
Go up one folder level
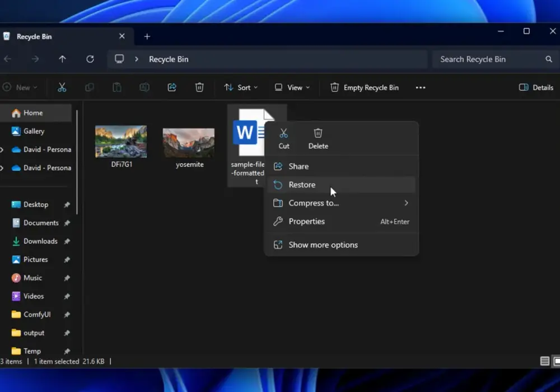pos(62,59)
